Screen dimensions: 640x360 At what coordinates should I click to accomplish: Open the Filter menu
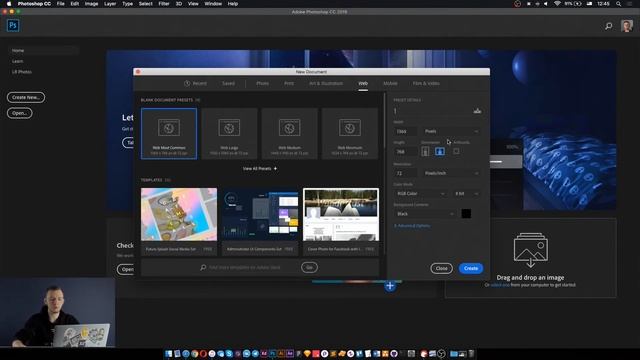pyautogui.click(x=164, y=4)
